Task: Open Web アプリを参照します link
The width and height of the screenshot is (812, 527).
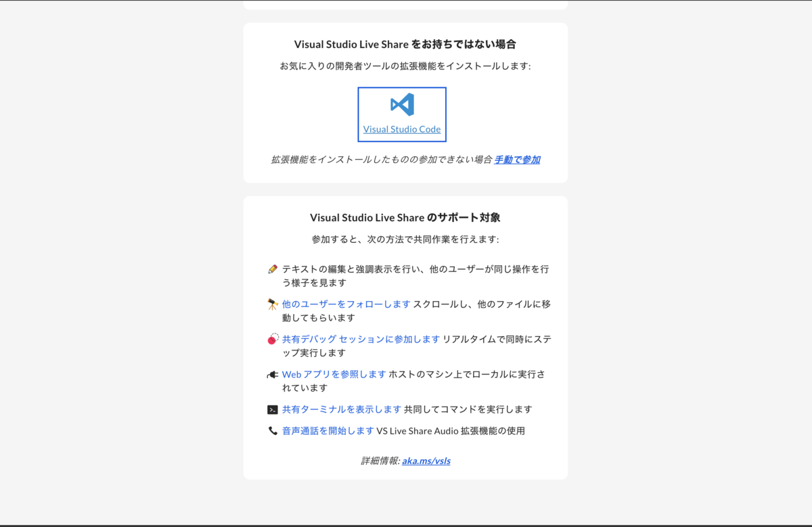Action: [x=334, y=374]
